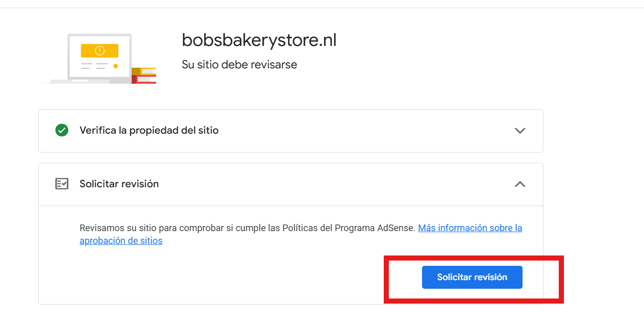Click the bobsbakerystore.nl site title

point(259,40)
